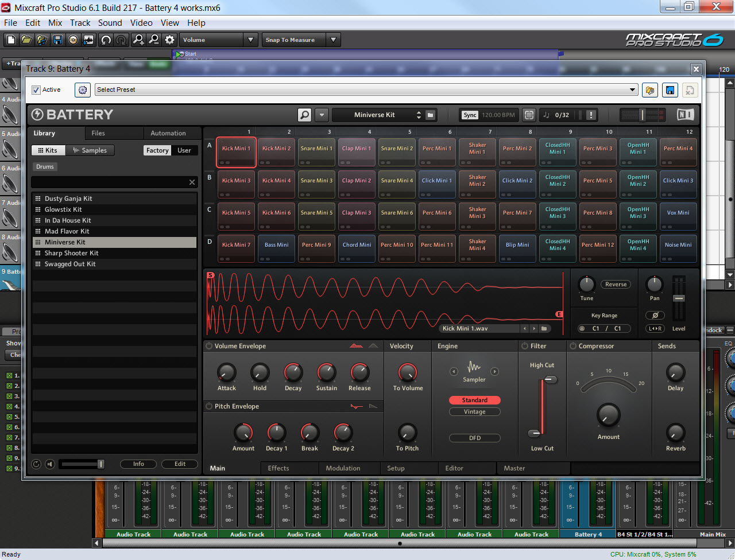Click the Battery exclamation warning icon

click(590, 115)
